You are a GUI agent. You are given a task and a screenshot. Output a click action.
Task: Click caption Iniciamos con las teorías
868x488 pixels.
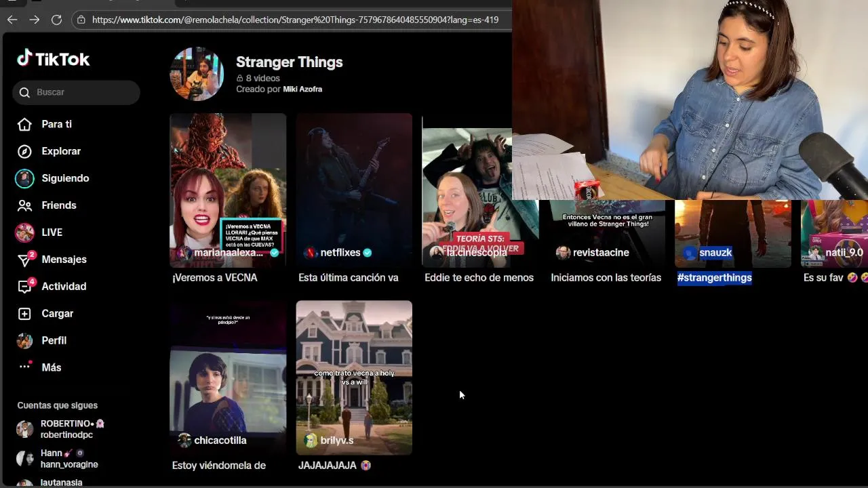606,277
